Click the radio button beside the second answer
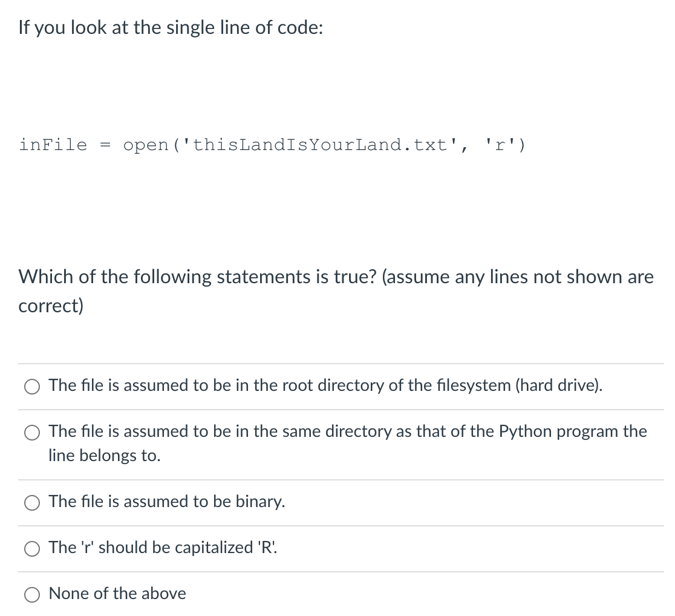675x616 pixels. (31, 433)
